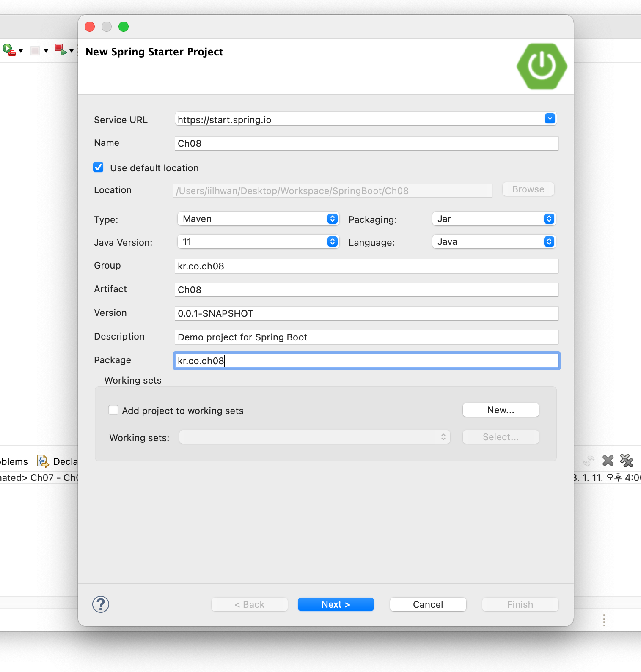Screen dimensions: 641x672
Task: Click the red relaunch toolbar icon
Action: (61, 50)
